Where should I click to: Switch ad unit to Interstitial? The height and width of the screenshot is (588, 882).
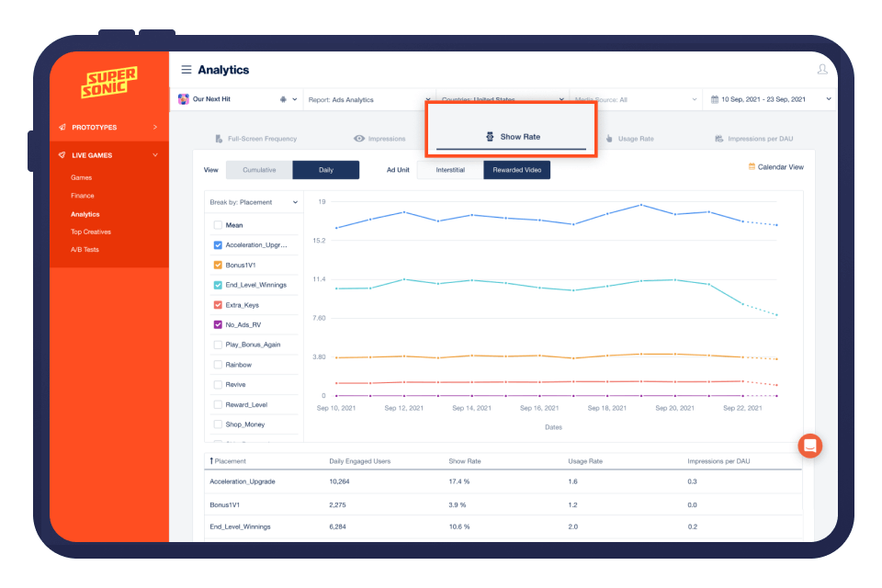450,170
